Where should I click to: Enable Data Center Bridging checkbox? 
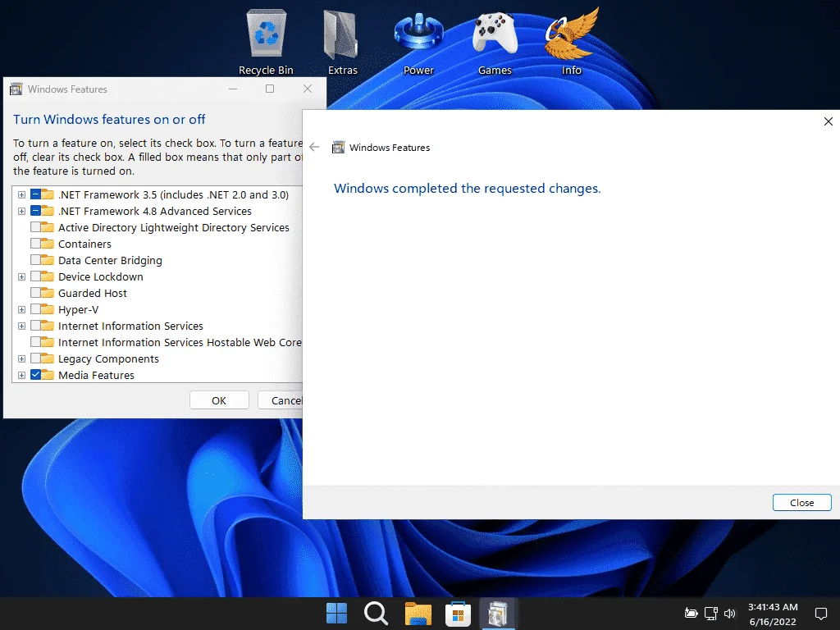pyautogui.click(x=36, y=260)
